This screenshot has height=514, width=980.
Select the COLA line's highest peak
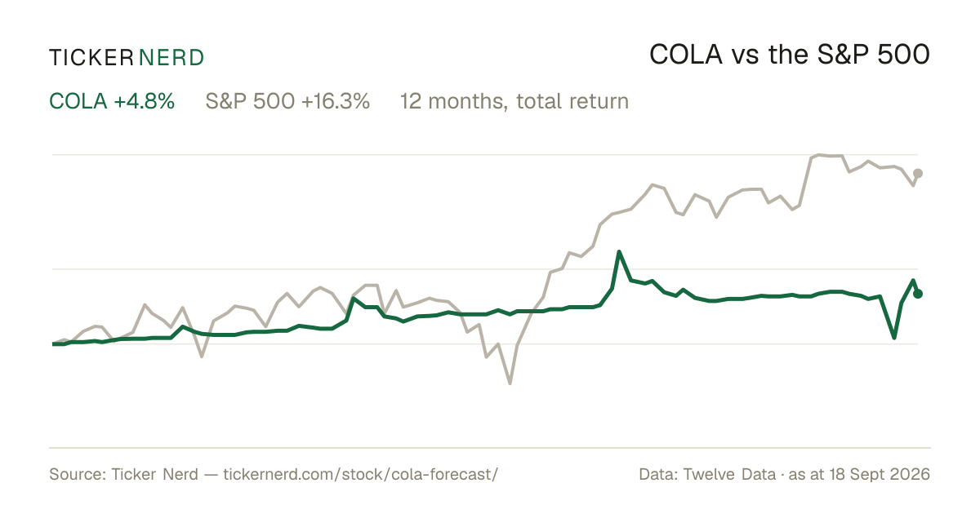click(x=619, y=252)
